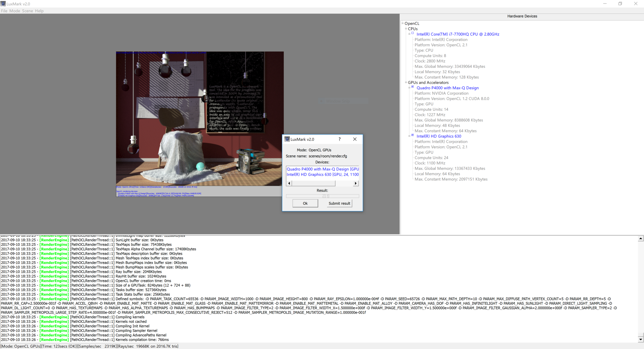Click 'Platform Version: OpenCL 1.2 CUDA 8.0.0' row
This screenshot has width=644, height=349.
(x=452, y=99)
